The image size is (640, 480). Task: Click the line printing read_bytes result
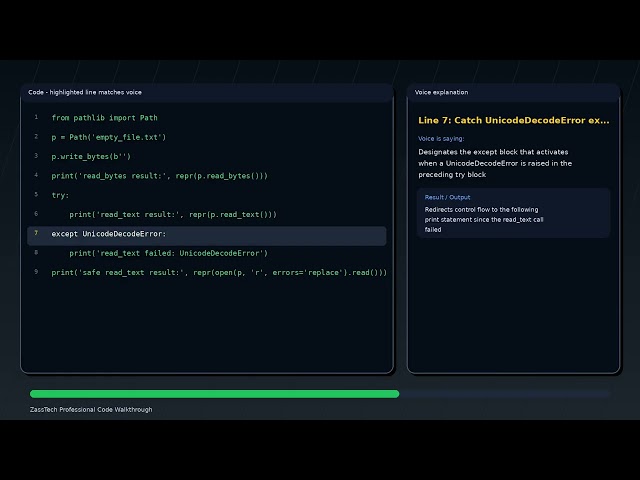point(160,176)
